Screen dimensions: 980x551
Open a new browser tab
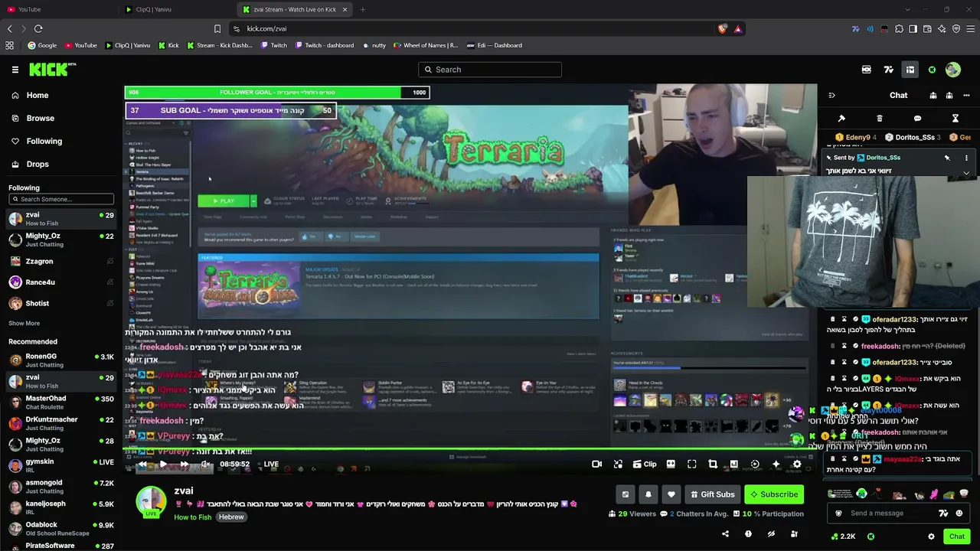(x=362, y=9)
